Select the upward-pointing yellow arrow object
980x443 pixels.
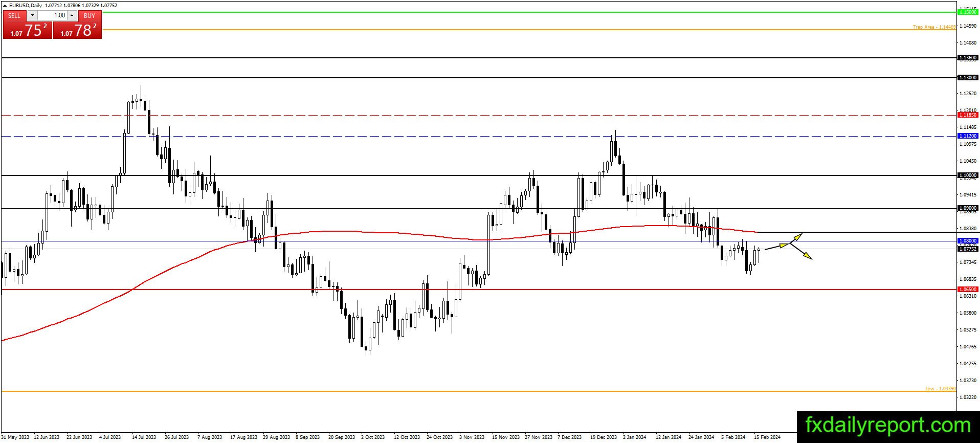(796, 237)
